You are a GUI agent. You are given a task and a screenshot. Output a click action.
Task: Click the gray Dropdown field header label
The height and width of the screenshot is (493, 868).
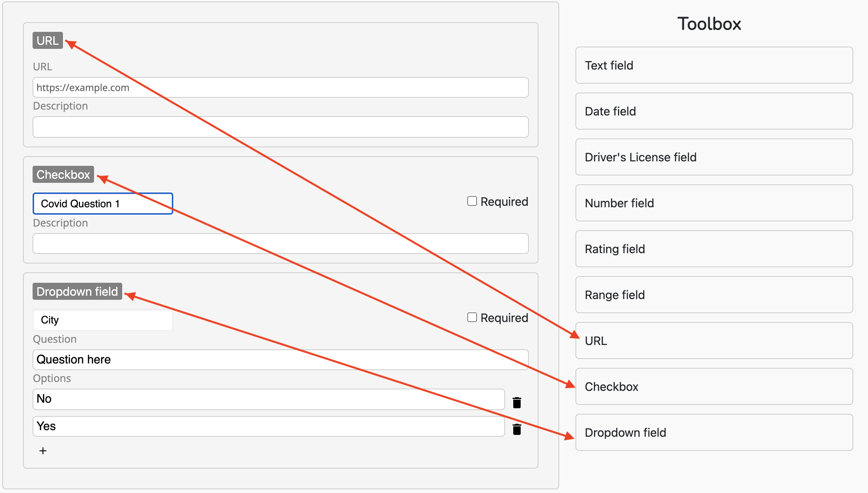77,292
